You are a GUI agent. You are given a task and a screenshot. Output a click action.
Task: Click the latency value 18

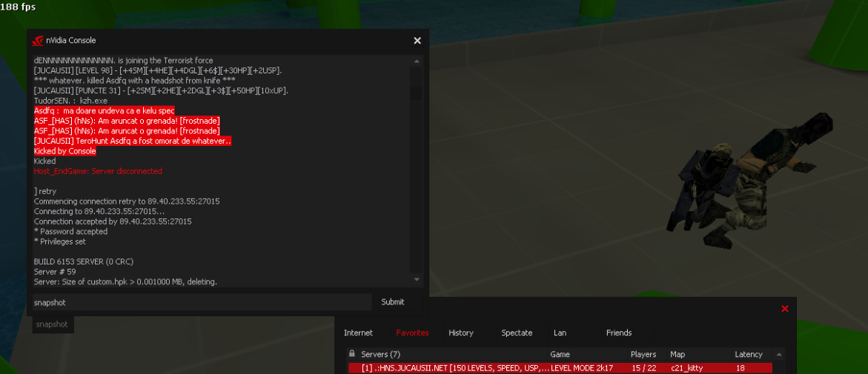click(740, 368)
